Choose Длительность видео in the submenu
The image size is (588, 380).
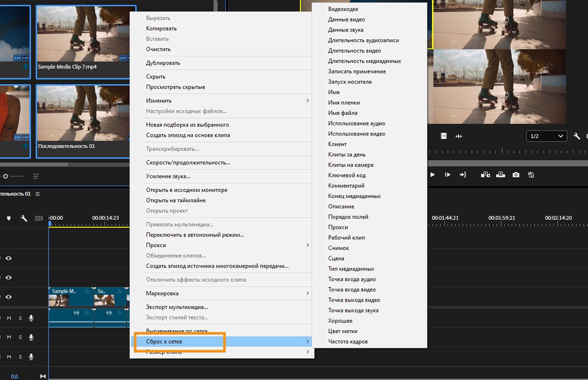(x=354, y=51)
